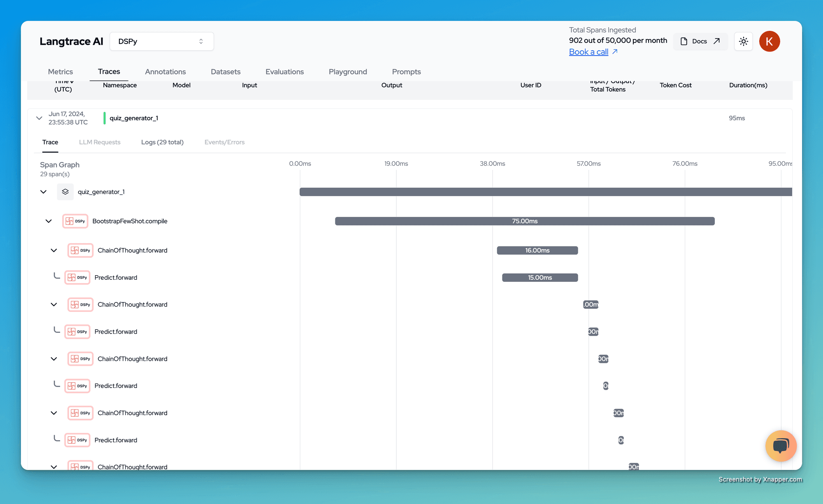Click the first Predict.forward span name
The height and width of the screenshot is (504, 823).
(116, 278)
